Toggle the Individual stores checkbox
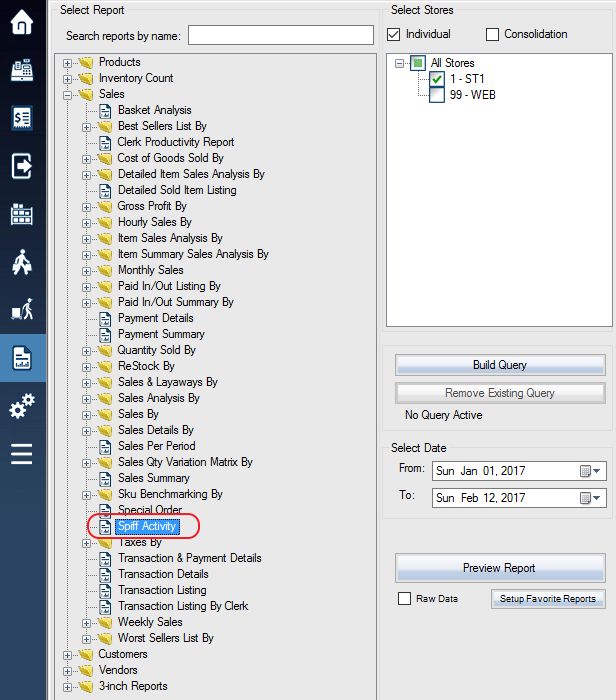 394,34
